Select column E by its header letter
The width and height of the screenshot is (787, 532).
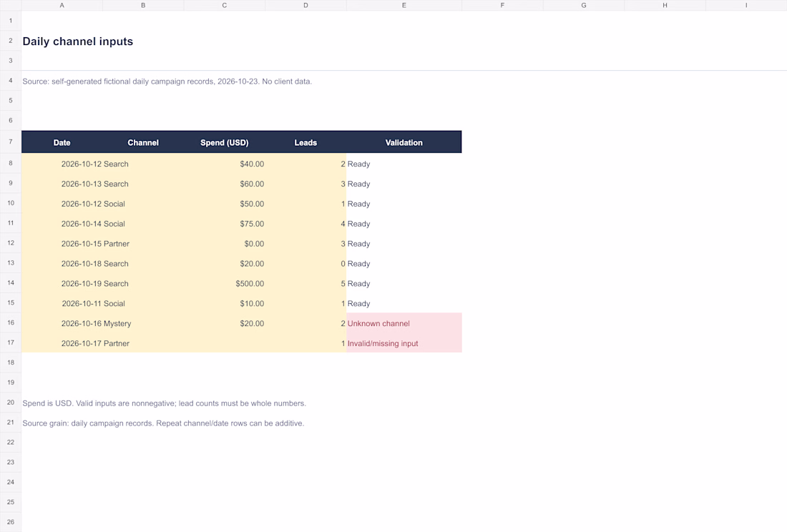(404, 5)
